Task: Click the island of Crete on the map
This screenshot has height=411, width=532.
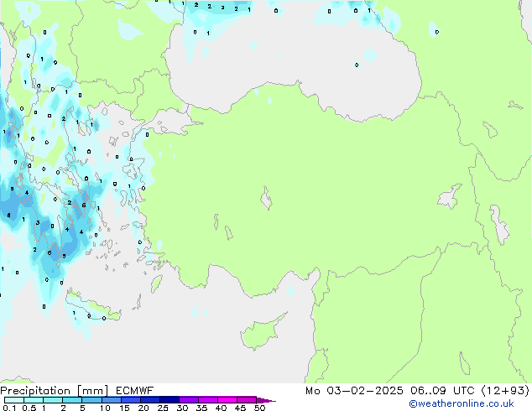Action: [93, 307]
